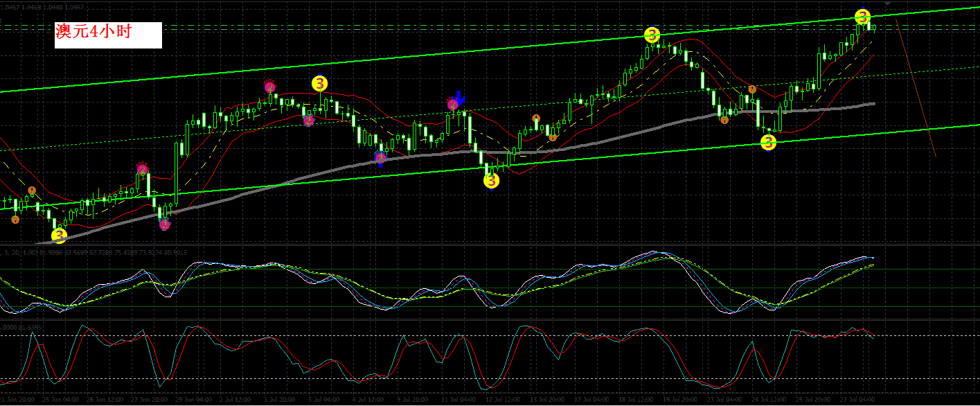Click the yellow 3 marker at the 18 Jul high
The image size is (980, 406).
point(652,35)
